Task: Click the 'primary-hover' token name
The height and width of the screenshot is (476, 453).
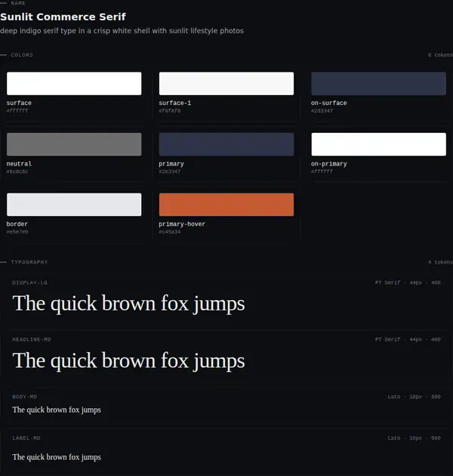Action: (x=182, y=224)
